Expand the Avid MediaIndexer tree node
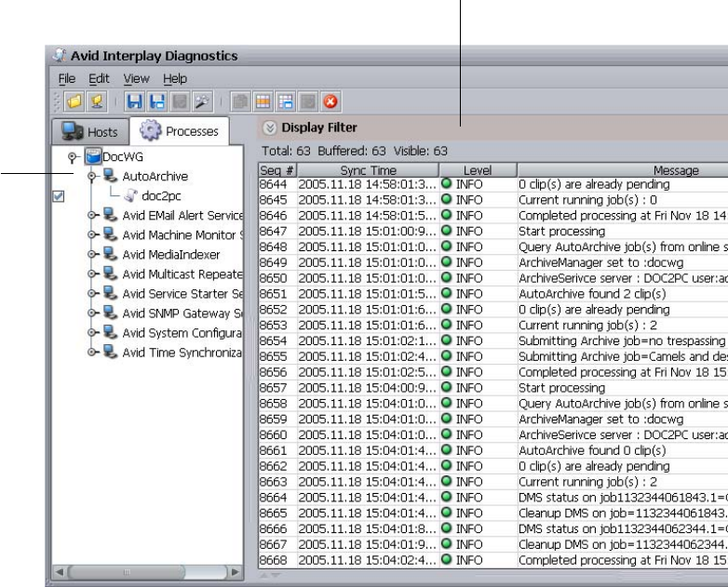 92,255
